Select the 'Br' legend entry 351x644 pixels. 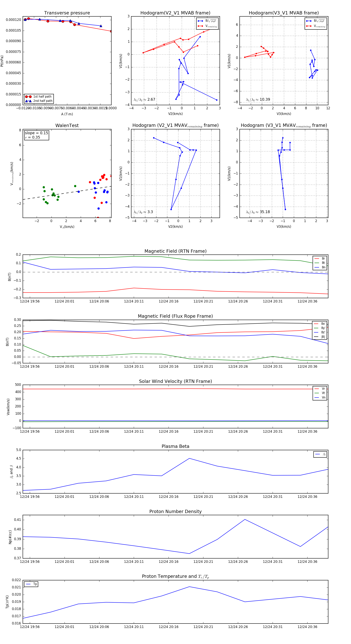pyautogui.click(x=320, y=259)
